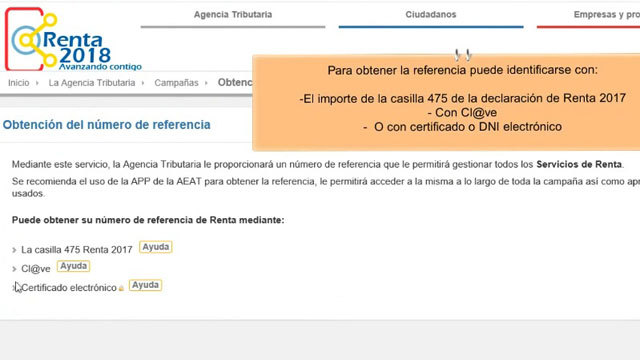
Task: Go to Inicio breadcrumb link
Action: 19,83
